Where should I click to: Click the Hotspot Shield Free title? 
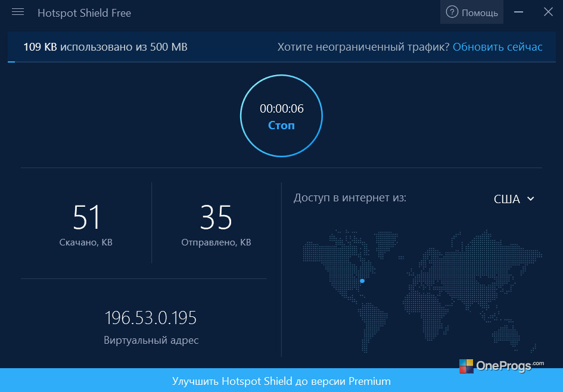coord(85,13)
